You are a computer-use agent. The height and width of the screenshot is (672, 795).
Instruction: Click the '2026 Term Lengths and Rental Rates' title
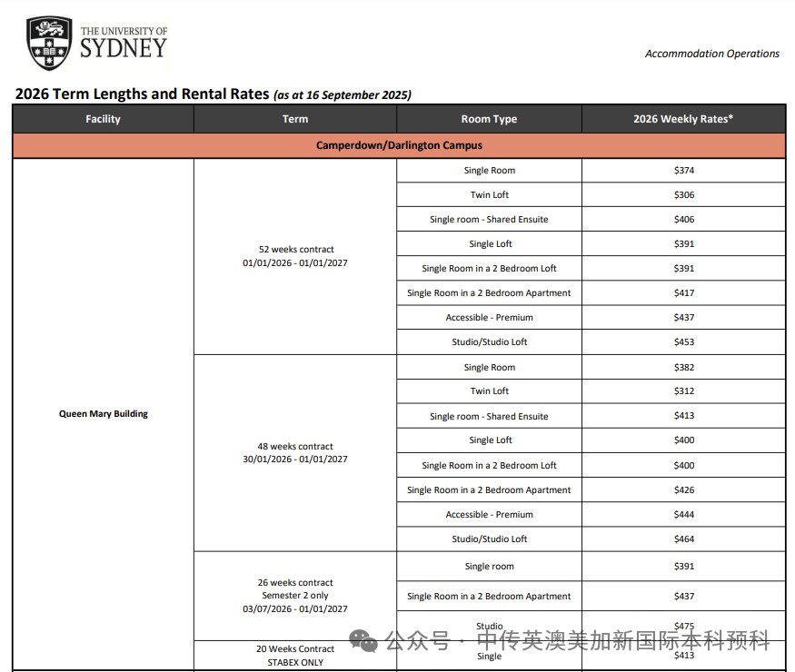coord(142,94)
